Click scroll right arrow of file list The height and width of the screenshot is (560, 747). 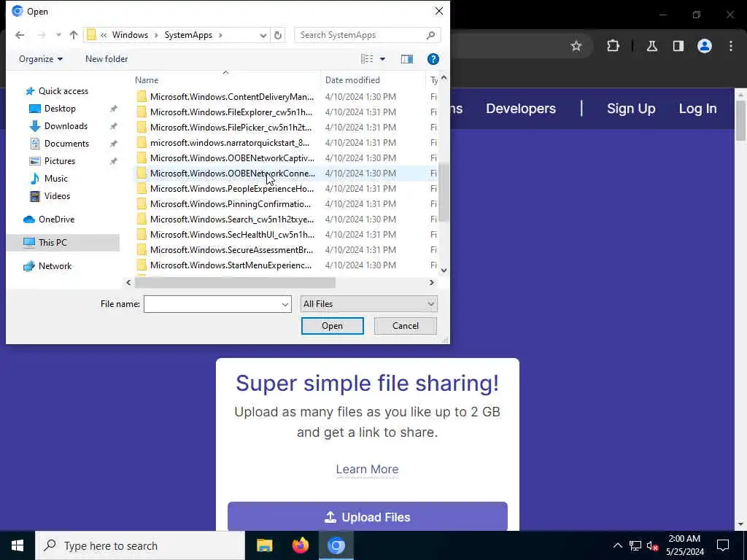432,282
